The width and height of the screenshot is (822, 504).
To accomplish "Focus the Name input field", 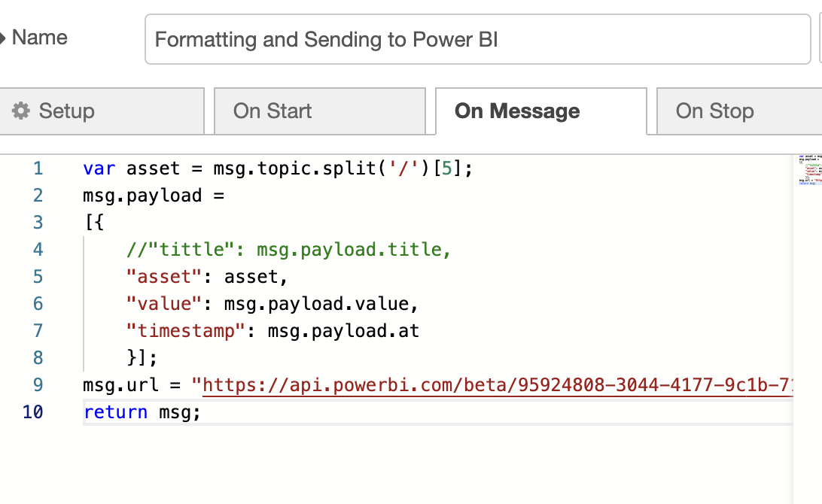I will click(x=477, y=39).
